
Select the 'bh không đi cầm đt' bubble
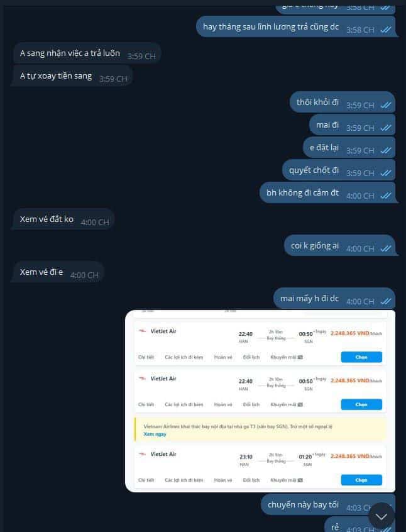[327, 192]
